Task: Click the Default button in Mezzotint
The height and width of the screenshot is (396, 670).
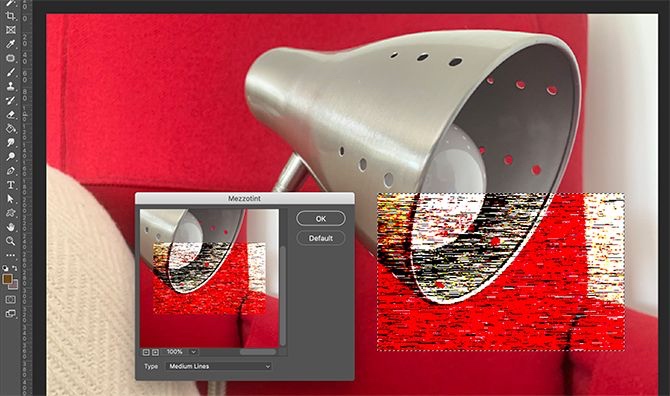Action: (320, 238)
